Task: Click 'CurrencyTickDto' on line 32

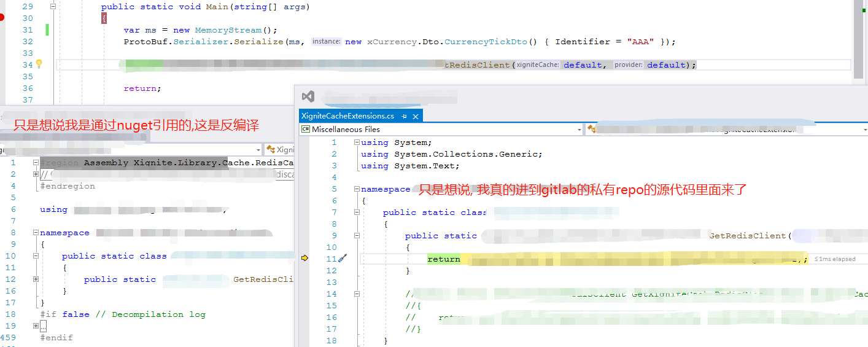Action: [x=486, y=42]
